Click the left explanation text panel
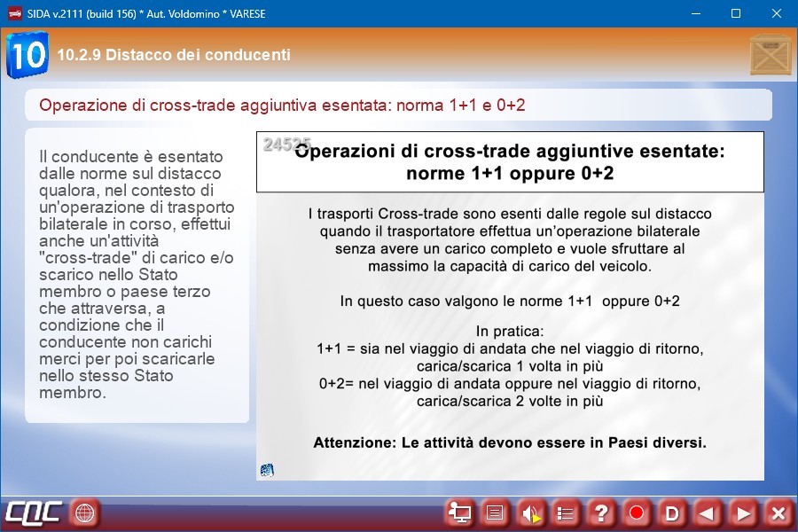798x532 pixels. click(x=137, y=274)
